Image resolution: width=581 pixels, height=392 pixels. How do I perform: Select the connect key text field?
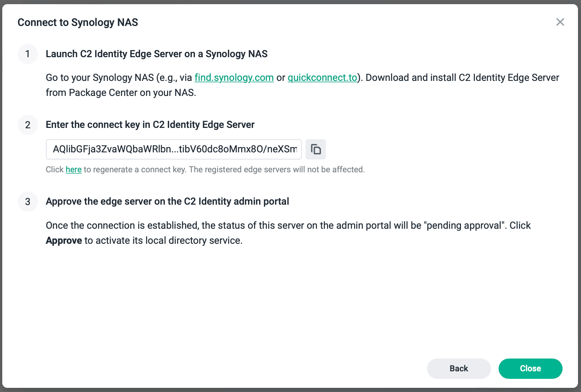click(174, 149)
